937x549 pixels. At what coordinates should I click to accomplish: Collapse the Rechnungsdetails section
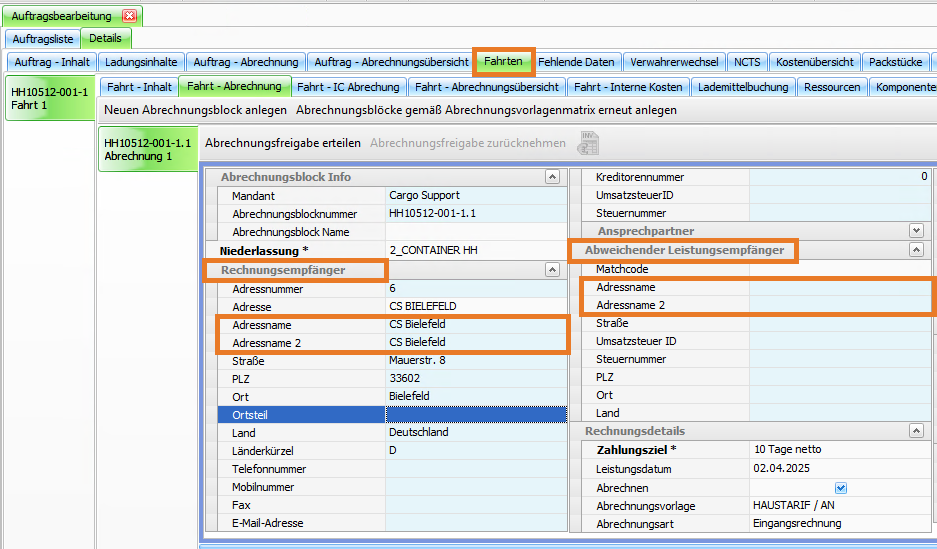pyautogui.click(x=916, y=431)
